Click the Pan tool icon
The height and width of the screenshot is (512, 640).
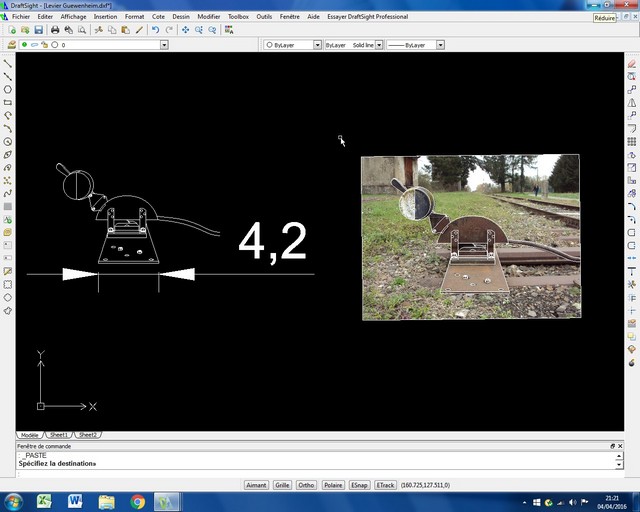tap(185, 30)
